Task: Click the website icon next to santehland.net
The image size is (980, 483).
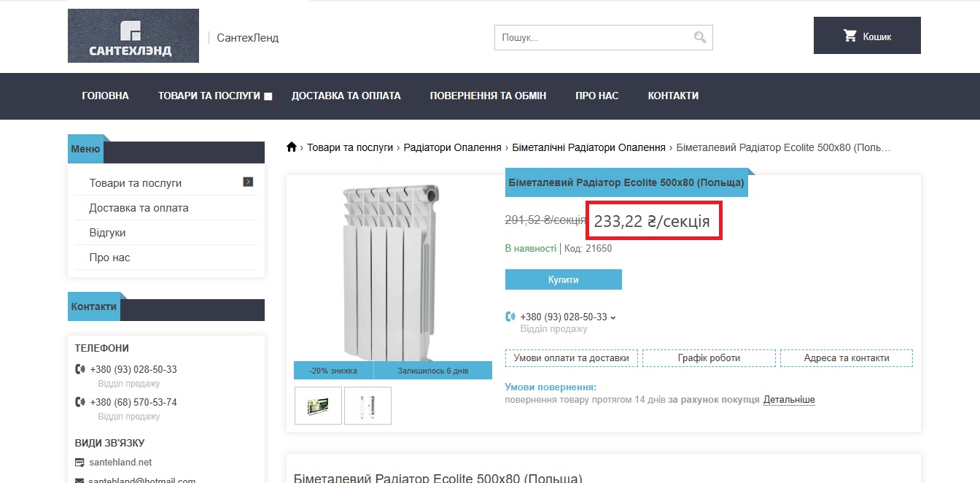Action: click(x=80, y=463)
